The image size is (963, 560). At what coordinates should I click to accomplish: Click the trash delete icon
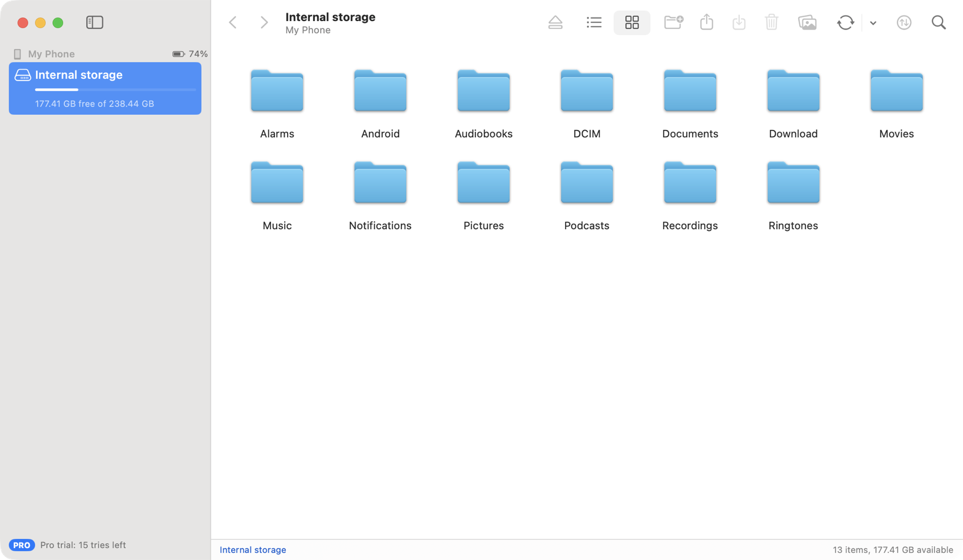[x=772, y=22]
